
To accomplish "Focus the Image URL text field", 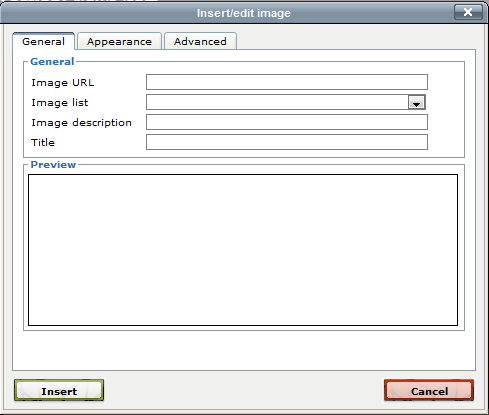I will 287,82.
